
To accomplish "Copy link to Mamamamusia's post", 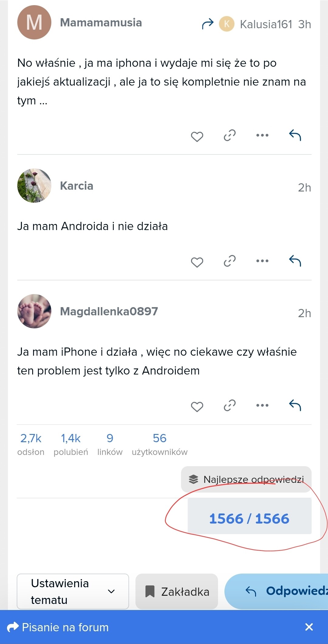I will coord(230,135).
